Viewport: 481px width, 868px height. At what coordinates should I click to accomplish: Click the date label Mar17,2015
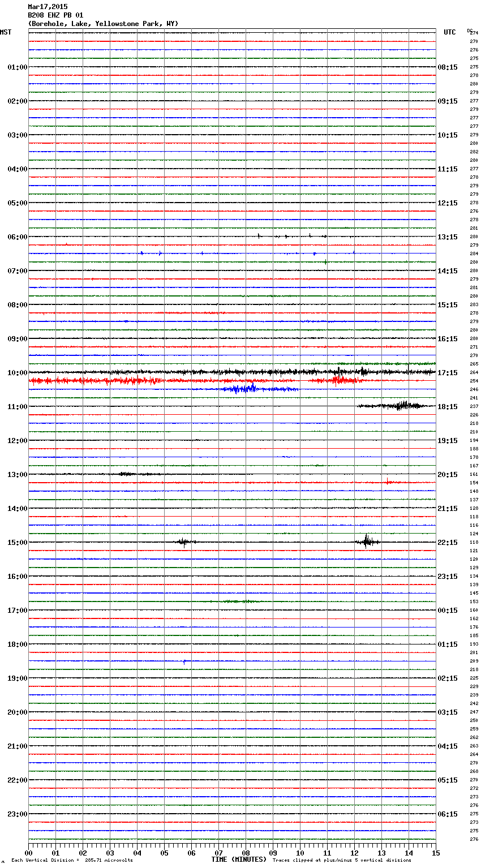click(48, 7)
